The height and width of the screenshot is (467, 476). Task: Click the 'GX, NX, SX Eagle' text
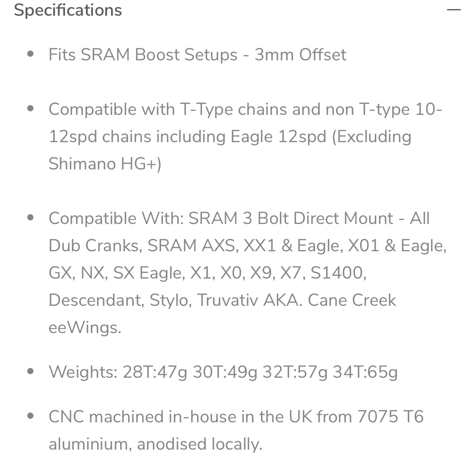[x=117, y=273]
